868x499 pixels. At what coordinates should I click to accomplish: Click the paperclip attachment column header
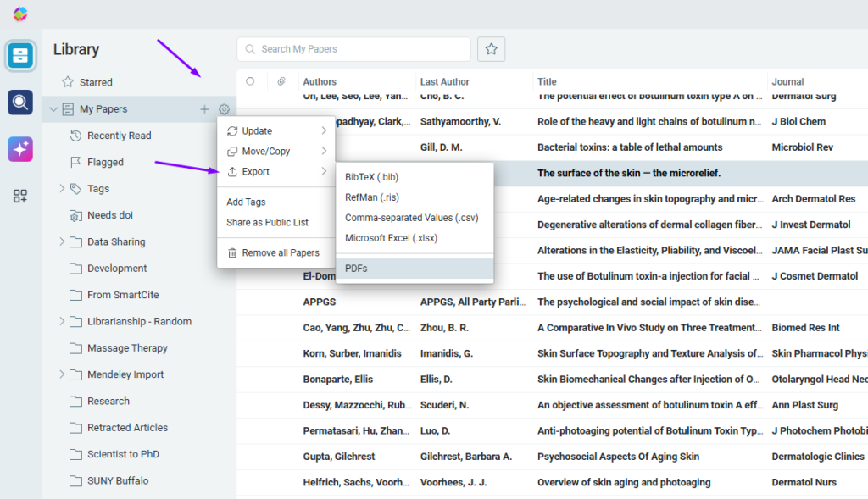pos(281,82)
